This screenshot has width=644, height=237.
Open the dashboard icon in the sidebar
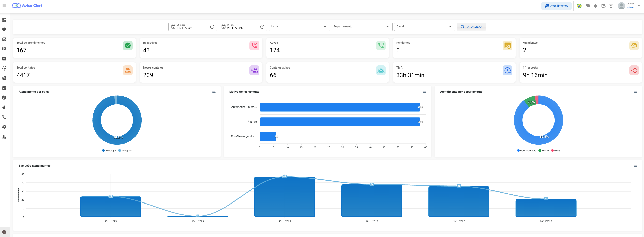[4, 20]
